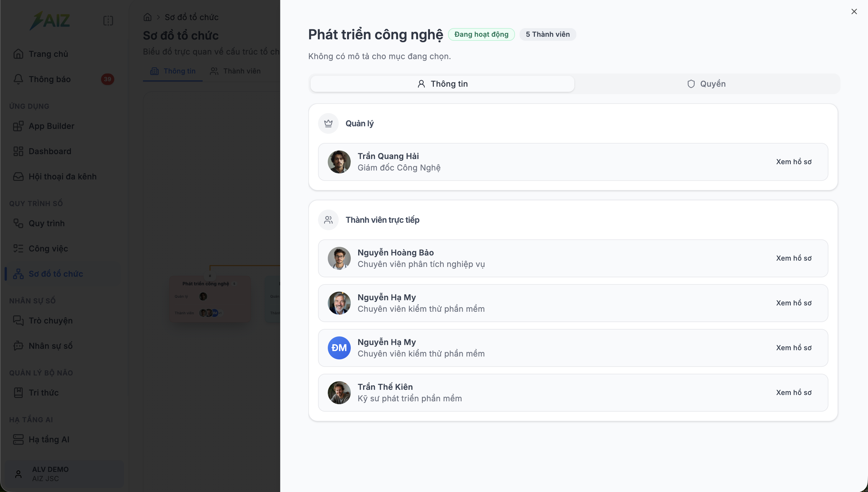Click the title Chuyên viên phân tích nghiệp vụ
Viewport: 868px width, 492px height.
coord(421,264)
